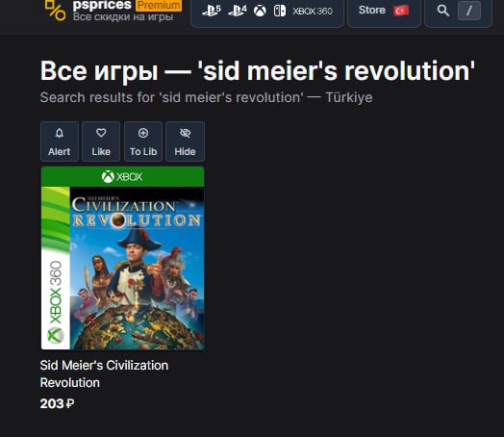This screenshot has width=504, height=437.
Task: Select the Nintendo Switch platform icon
Action: point(280,11)
